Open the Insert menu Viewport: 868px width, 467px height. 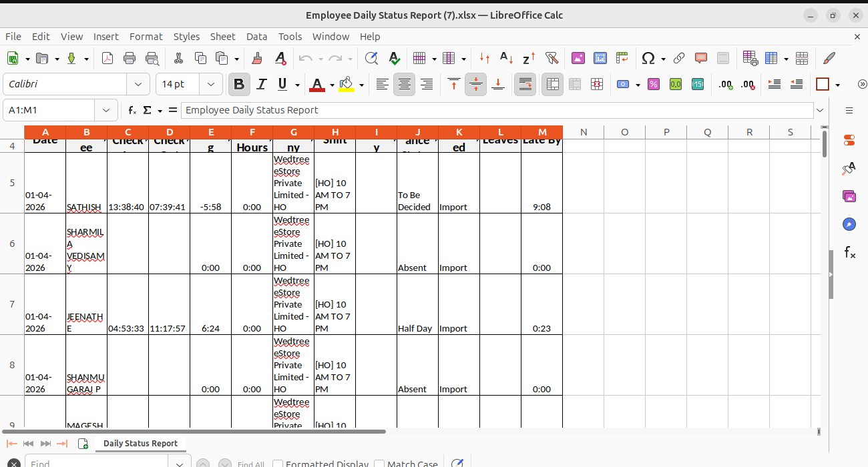click(x=105, y=37)
